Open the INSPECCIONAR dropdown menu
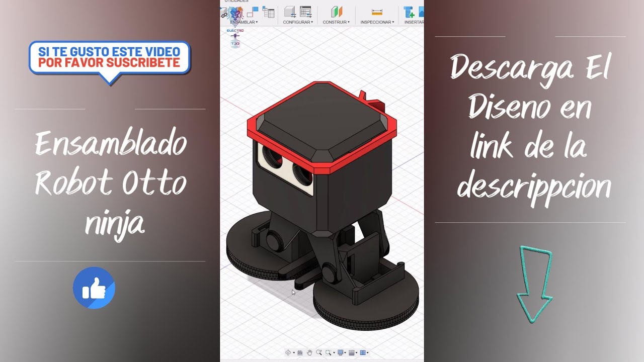 tap(377, 22)
